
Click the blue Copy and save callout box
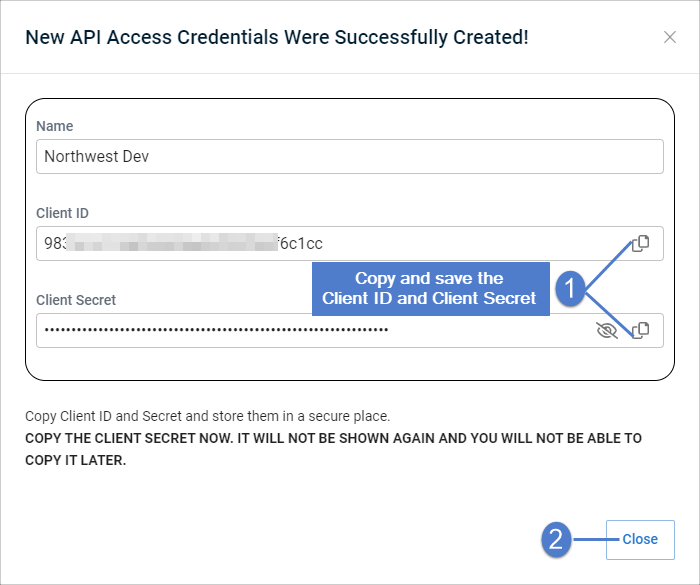pos(430,288)
